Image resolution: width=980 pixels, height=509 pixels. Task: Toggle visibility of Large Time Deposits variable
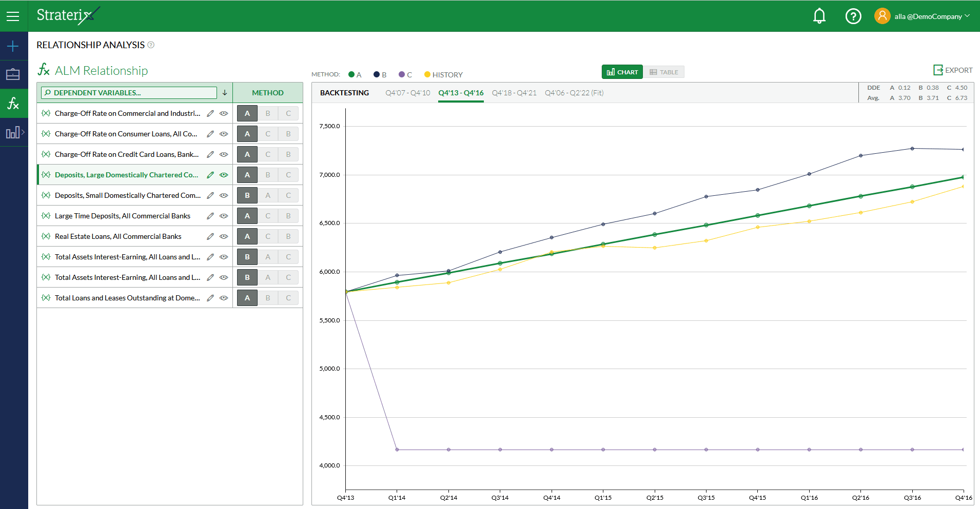[224, 216]
